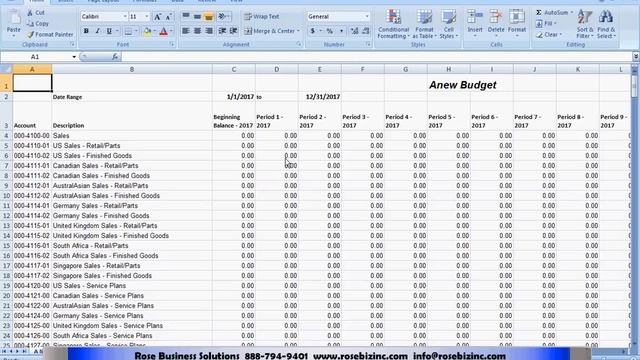Viewport: 640px width, 360px height.
Task: Apply red Font Color A
Action: 164,31
